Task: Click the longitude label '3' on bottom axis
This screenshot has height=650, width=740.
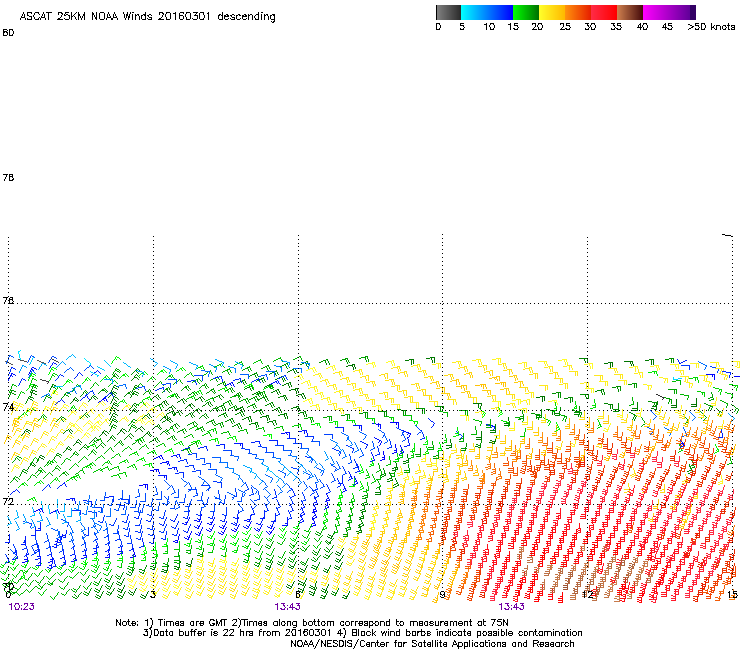Action: [153, 595]
